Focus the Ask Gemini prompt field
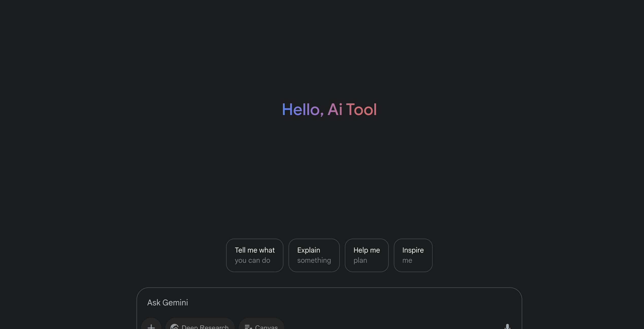The image size is (644, 329). click(329, 303)
